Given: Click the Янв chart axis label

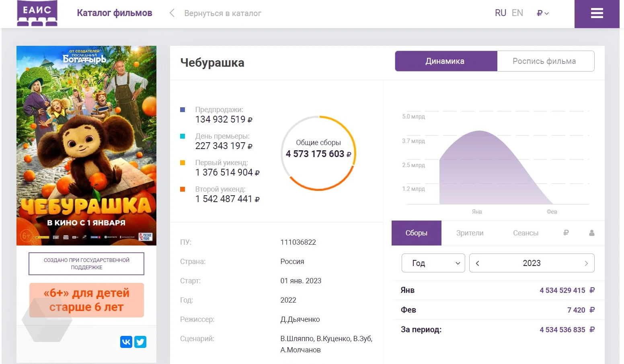Looking at the screenshot, I should (477, 212).
